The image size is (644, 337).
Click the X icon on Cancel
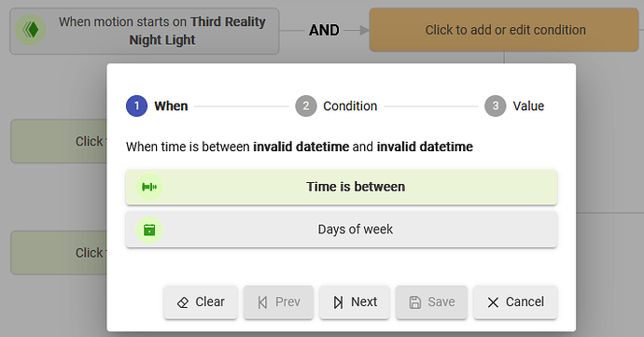493,302
